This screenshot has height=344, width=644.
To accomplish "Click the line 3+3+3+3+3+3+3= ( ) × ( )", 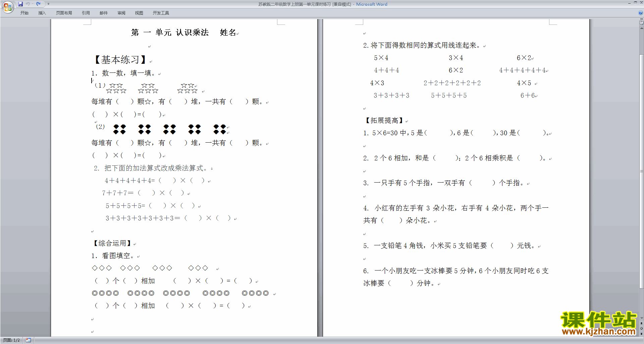I will coord(168,218).
